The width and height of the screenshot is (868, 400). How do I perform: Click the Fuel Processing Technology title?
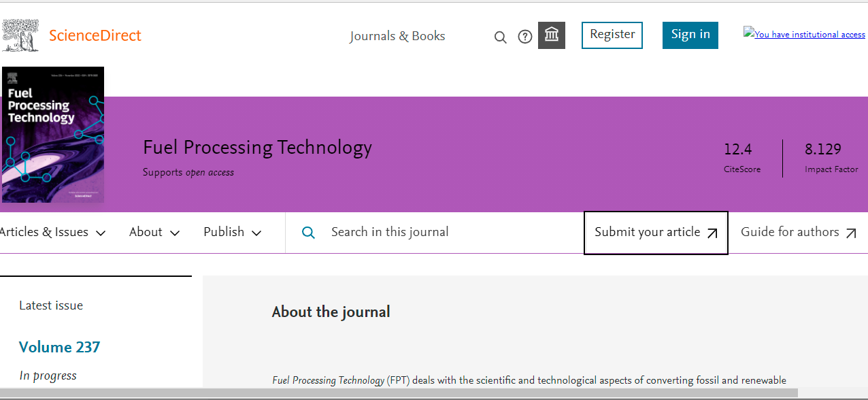(x=257, y=148)
